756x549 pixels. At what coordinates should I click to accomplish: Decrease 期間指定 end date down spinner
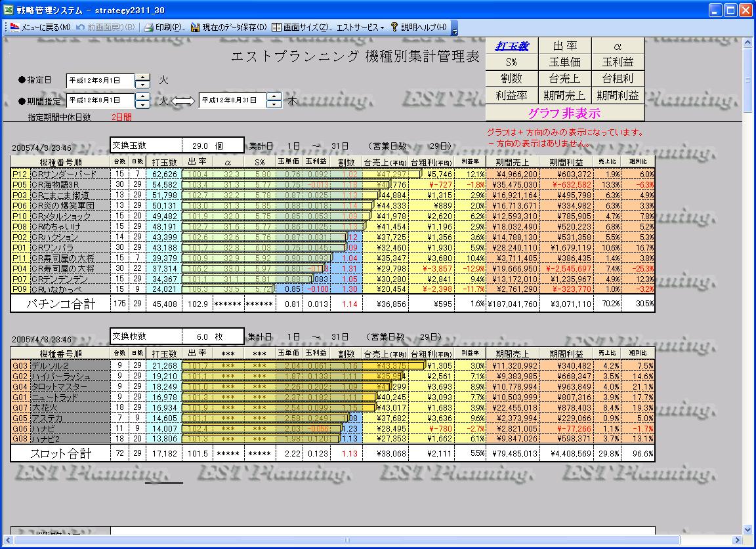(x=274, y=104)
